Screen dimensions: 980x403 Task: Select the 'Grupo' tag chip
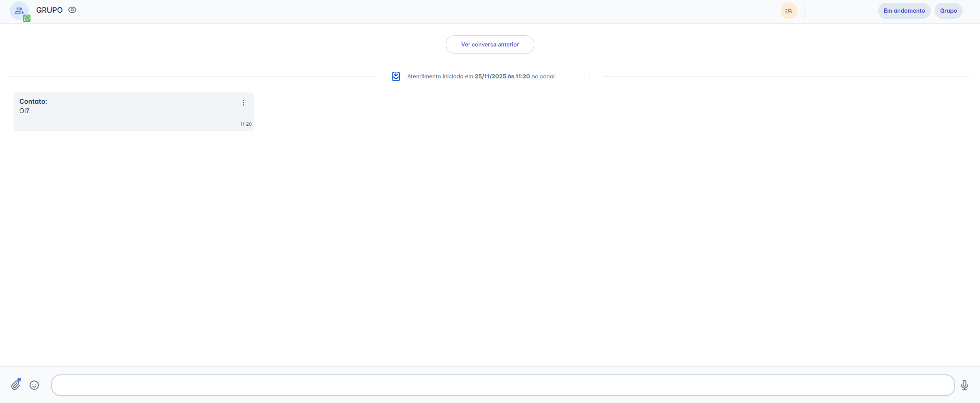(x=948, y=11)
